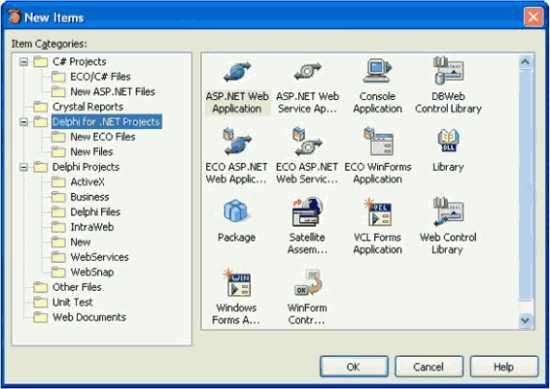
Task: Click the ActiveX folder icon
Action: pos(58,182)
